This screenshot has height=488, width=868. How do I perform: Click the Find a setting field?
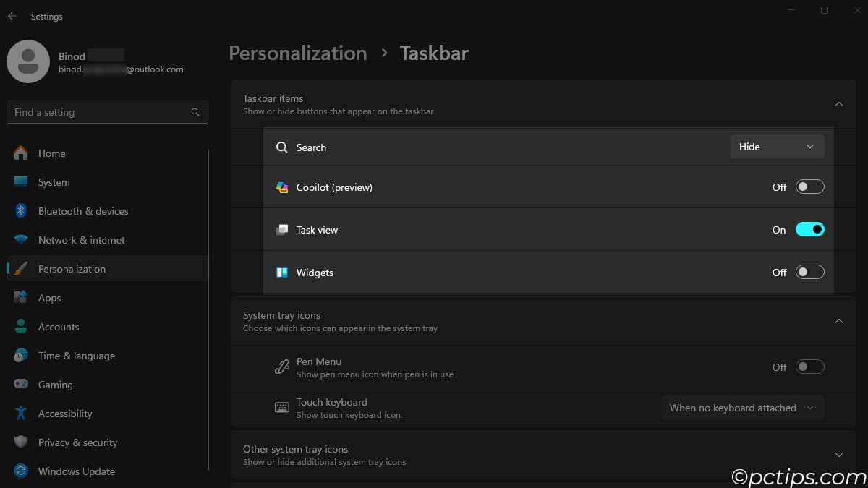98,112
